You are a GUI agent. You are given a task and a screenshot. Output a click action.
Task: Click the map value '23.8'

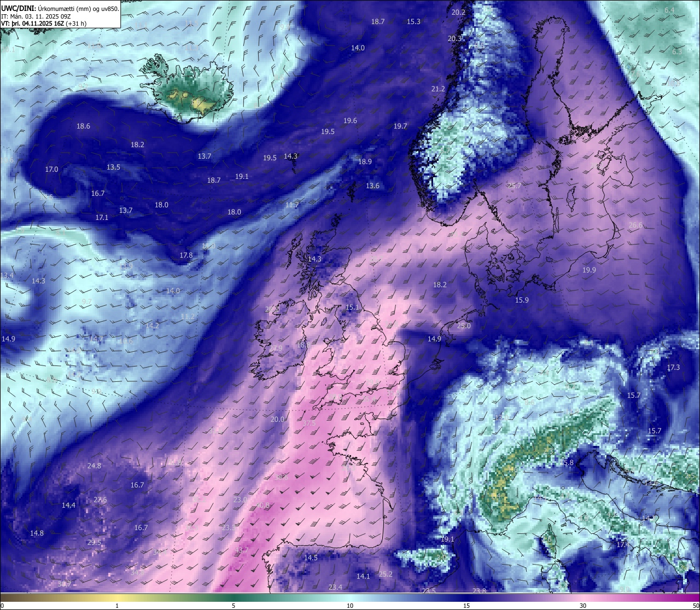pos(480,591)
